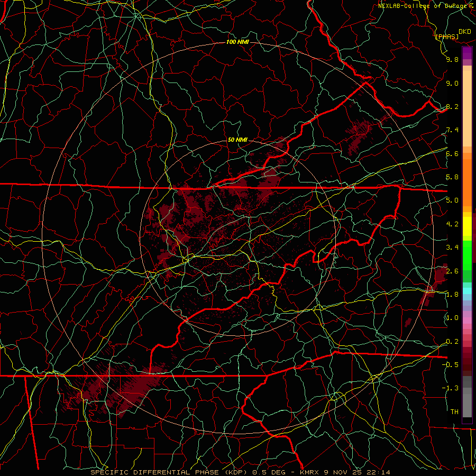
Task: Select the 9.8 scale value
Action: pyautogui.click(x=452, y=59)
